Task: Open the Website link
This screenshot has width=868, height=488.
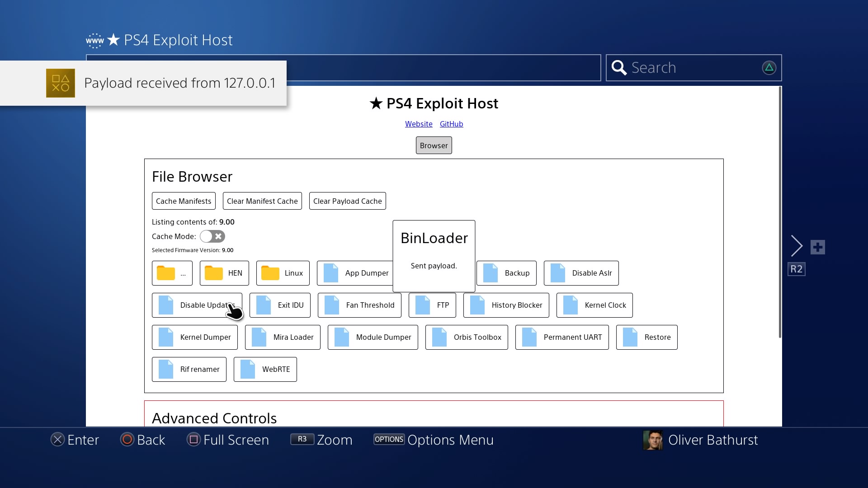Action: coord(419,124)
